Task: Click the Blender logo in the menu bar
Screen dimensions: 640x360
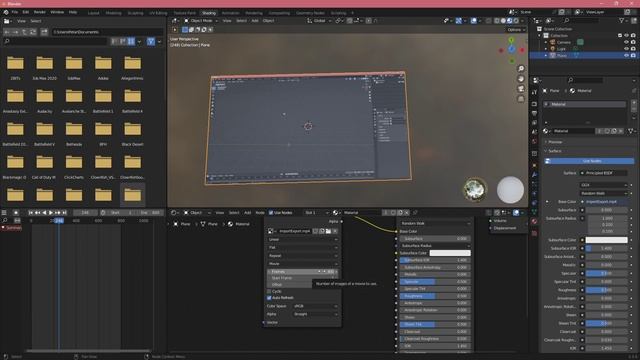Action: pyautogui.click(x=6, y=12)
